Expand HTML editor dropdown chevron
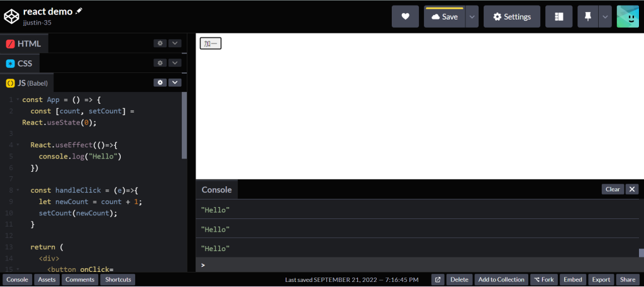The width and height of the screenshot is (644, 287). pyautogui.click(x=175, y=43)
